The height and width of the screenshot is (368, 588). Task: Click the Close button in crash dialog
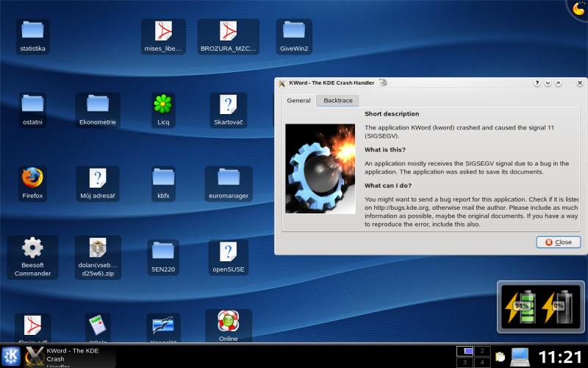(559, 242)
